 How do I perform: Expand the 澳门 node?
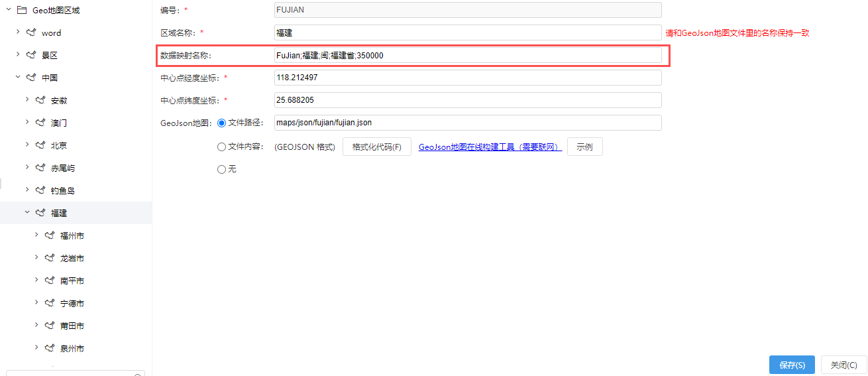[27, 123]
